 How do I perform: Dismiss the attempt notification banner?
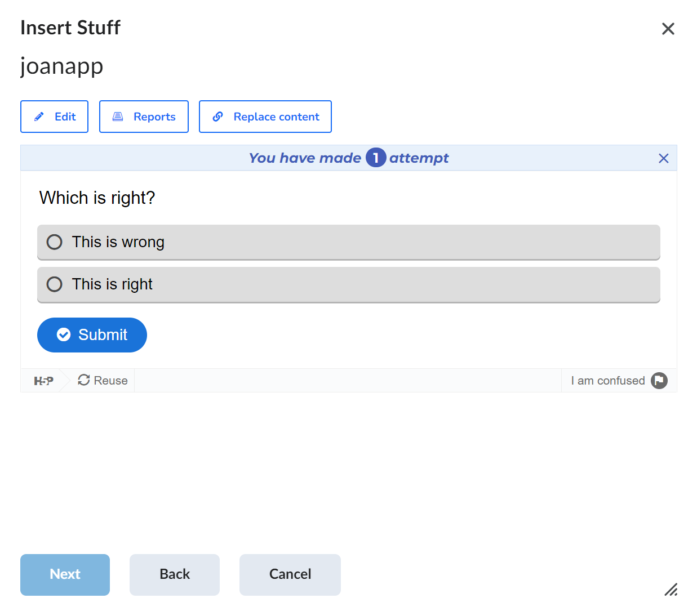664,158
